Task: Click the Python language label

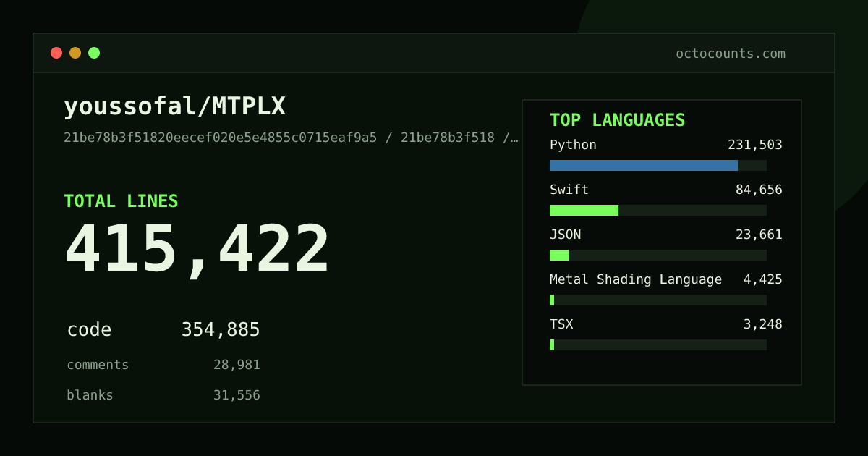Action: (573, 145)
